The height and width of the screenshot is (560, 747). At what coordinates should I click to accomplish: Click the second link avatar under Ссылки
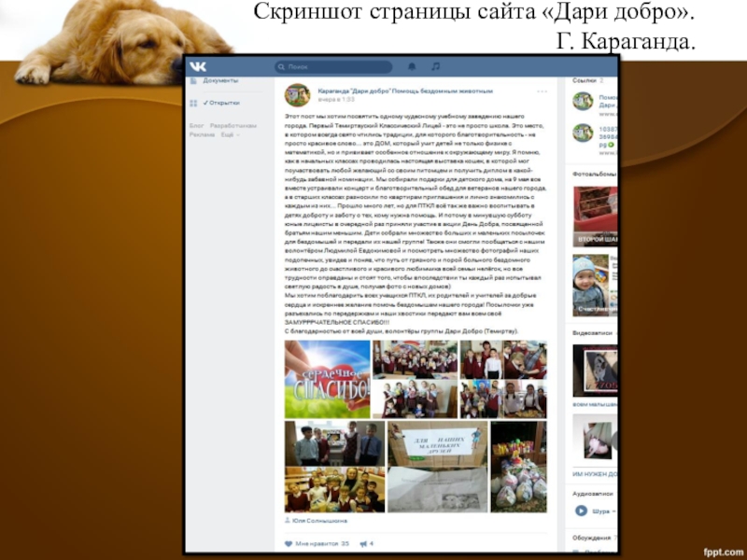(583, 133)
